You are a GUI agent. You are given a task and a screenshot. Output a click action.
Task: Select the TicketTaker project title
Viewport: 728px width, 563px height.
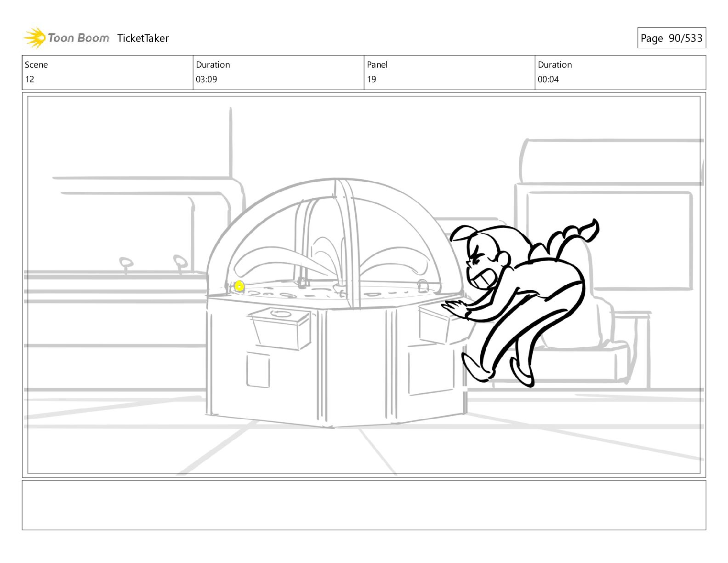[143, 38]
